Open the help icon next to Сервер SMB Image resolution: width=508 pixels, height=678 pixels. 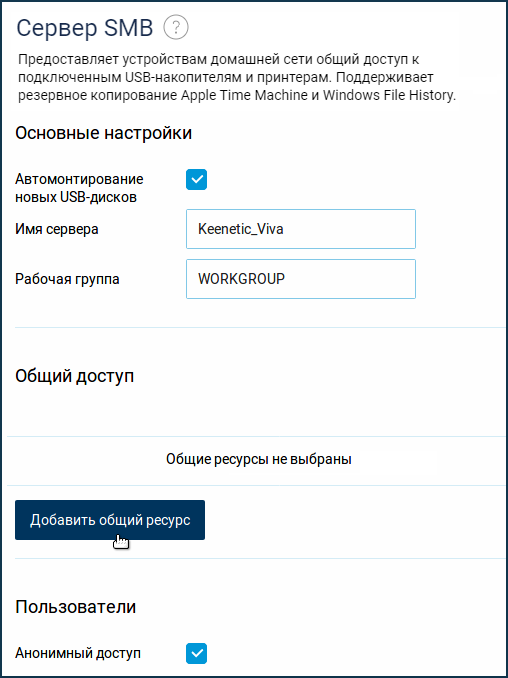pyautogui.click(x=176, y=29)
